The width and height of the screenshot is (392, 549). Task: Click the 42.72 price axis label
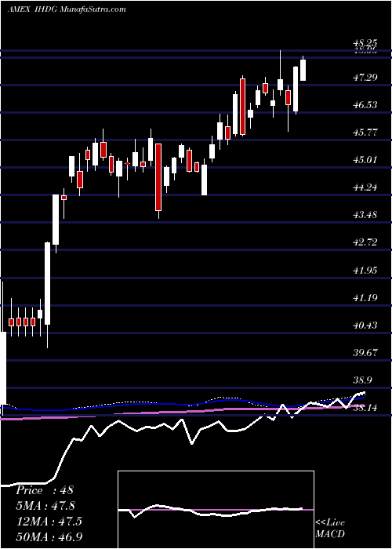(365, 242)
